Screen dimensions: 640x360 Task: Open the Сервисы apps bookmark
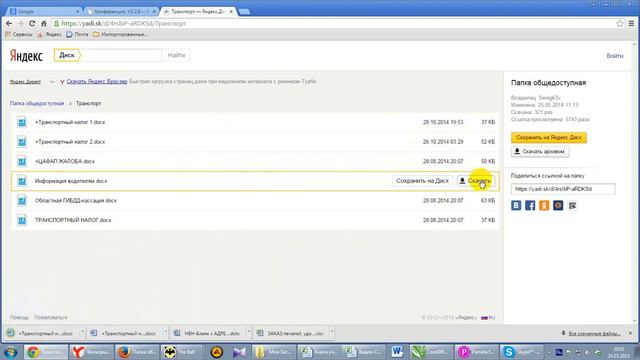coord(19,35)
